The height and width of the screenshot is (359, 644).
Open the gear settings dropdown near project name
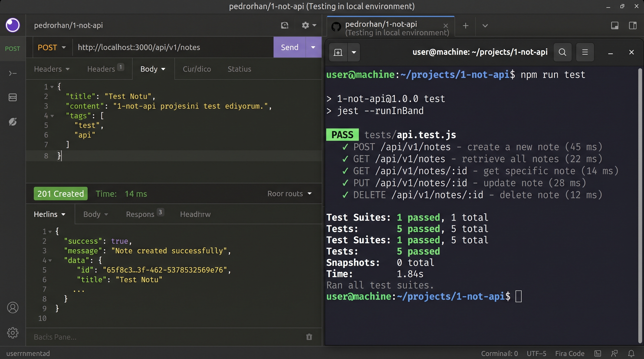[309, 25]
